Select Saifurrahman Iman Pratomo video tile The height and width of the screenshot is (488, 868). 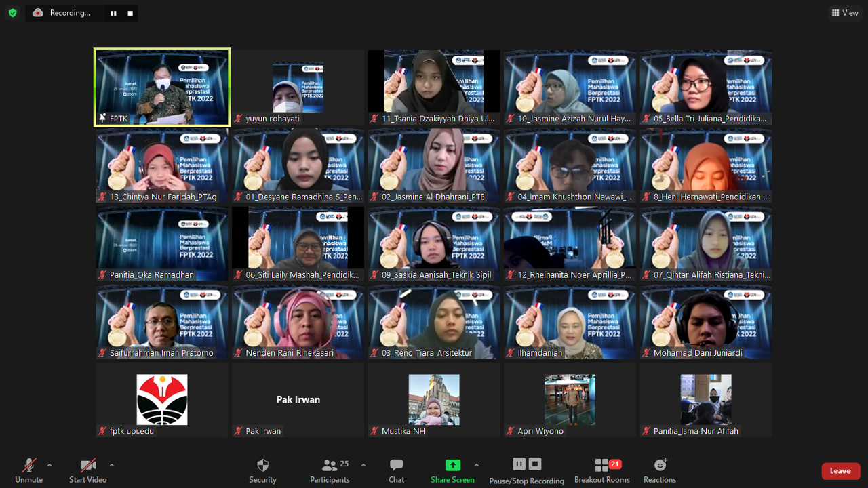(162, 323)
